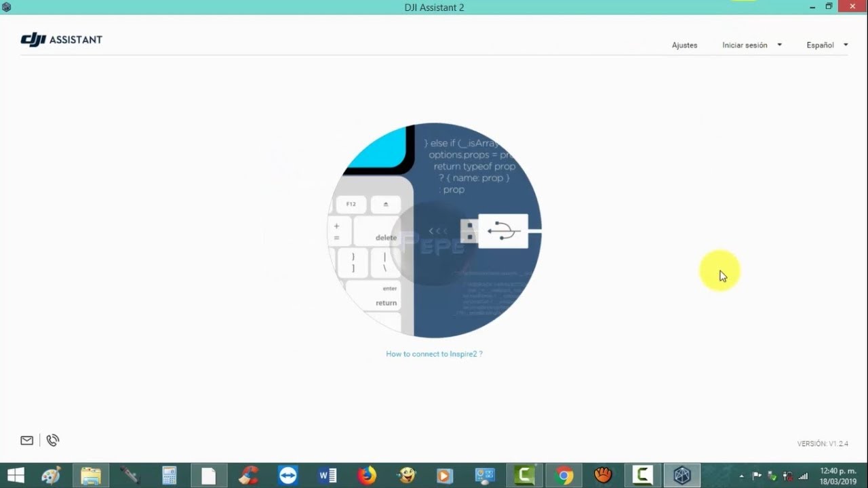This screenshot has height=488, width=868.
Task: Open the Action Center flag icon
Action: [x=757, y=476]
